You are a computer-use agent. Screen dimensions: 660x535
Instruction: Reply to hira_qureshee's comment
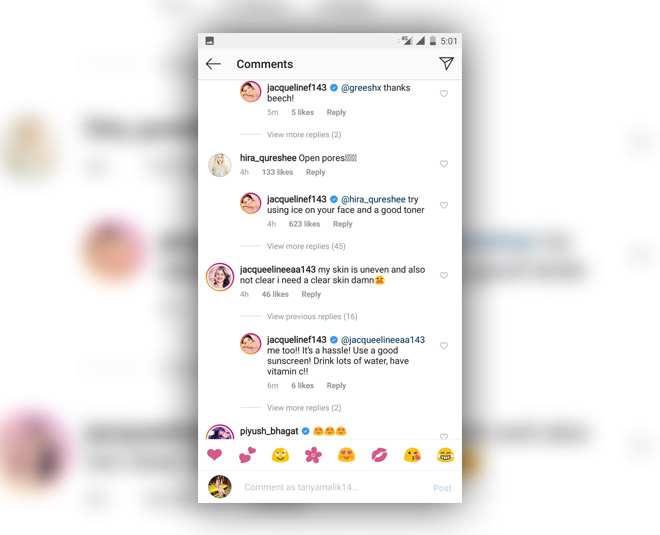315,172
